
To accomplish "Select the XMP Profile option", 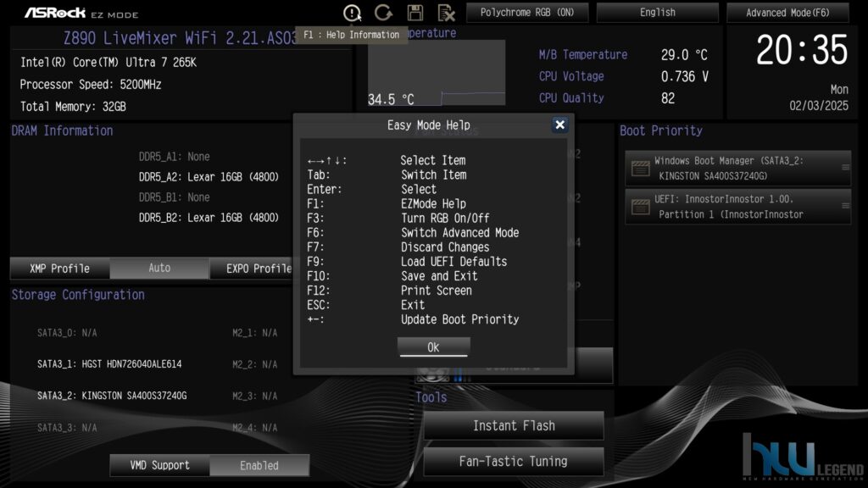I will 60,269.
